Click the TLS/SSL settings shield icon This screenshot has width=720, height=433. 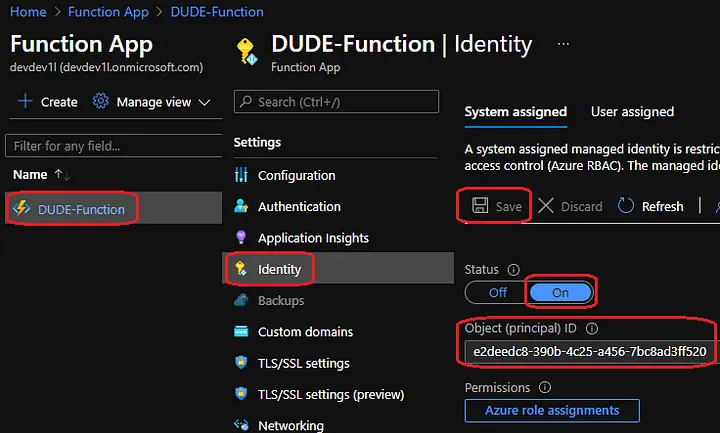pyautogui.click(x=241, y=363)
